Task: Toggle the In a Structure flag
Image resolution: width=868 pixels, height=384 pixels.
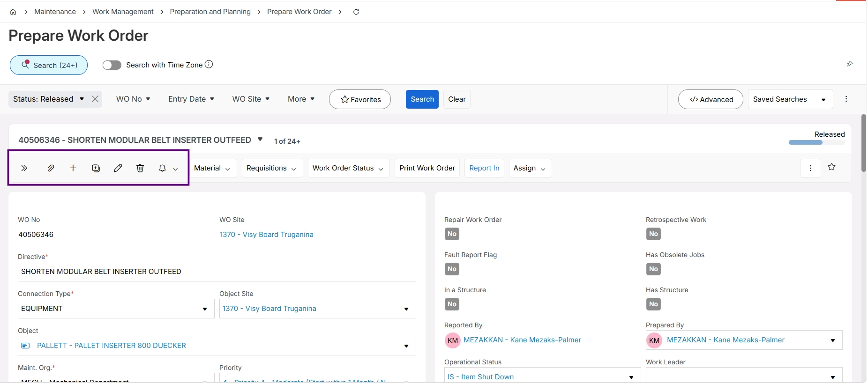Action: click(452, 304)
